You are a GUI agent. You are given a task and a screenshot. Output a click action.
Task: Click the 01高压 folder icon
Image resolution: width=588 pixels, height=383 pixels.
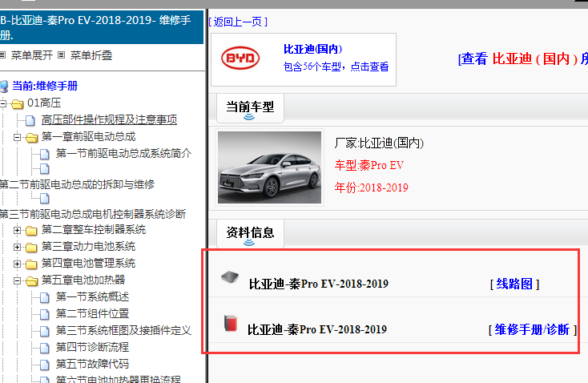[x=18, y=104]
